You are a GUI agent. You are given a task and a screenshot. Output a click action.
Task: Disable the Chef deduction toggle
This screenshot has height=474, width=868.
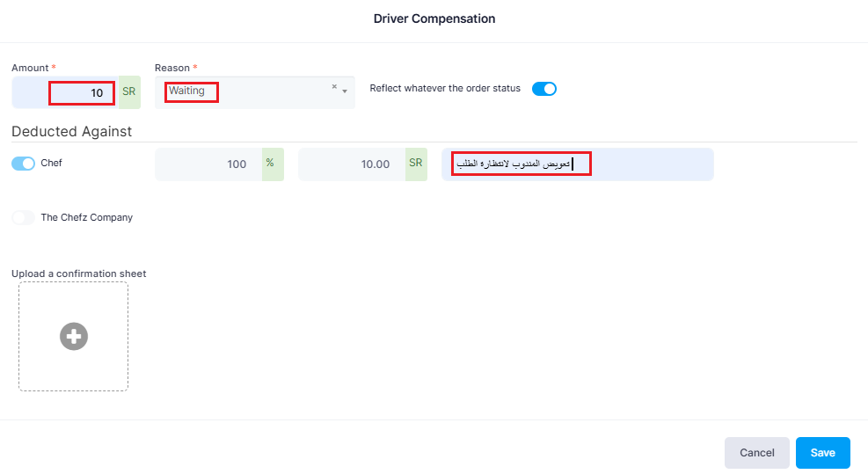23,164
